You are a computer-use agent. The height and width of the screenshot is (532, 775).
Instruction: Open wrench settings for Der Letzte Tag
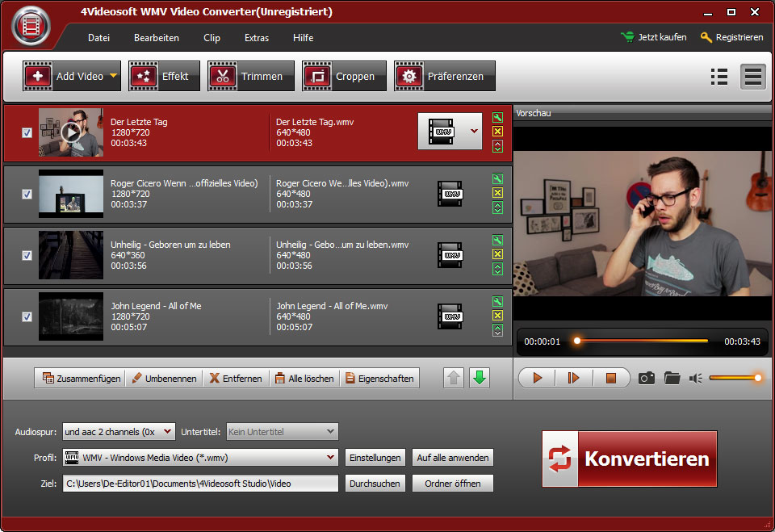coord(498,118)
